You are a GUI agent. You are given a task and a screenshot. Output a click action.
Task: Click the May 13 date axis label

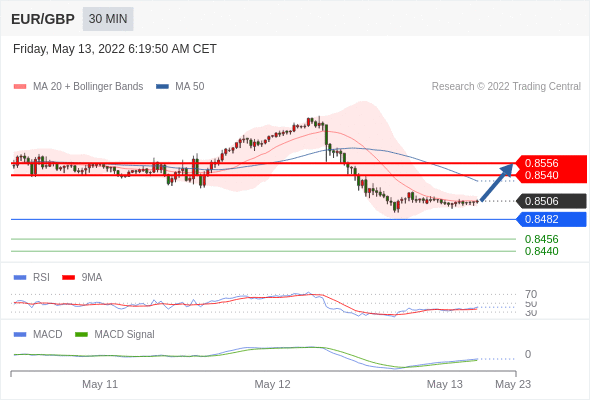click(445, 384)
